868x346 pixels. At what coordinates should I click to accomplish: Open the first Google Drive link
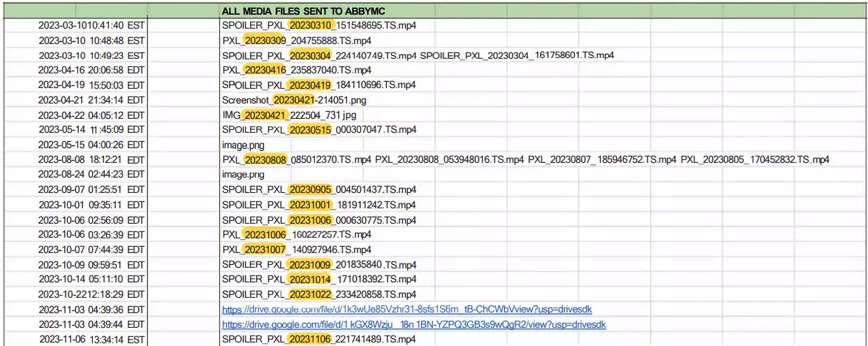tap(407, 309)
